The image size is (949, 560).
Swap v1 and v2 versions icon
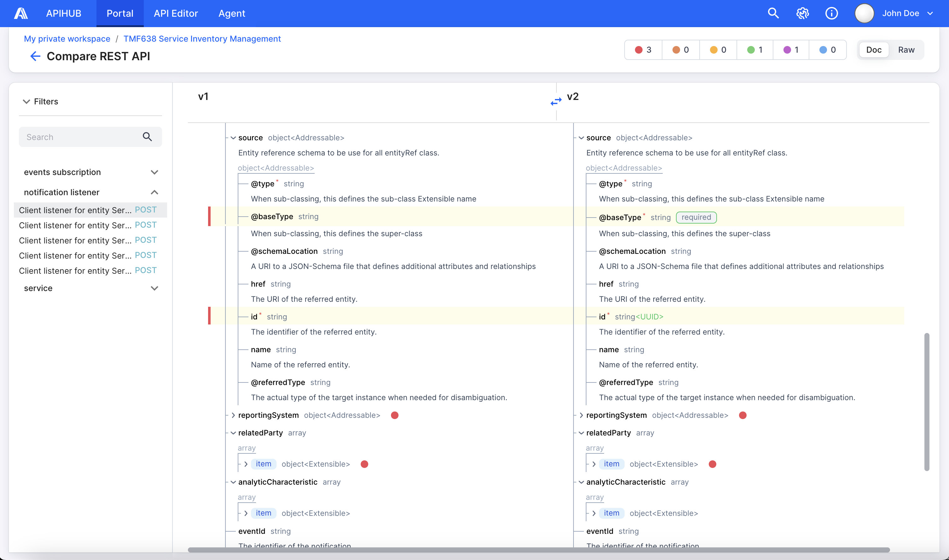tap(556, 101)
